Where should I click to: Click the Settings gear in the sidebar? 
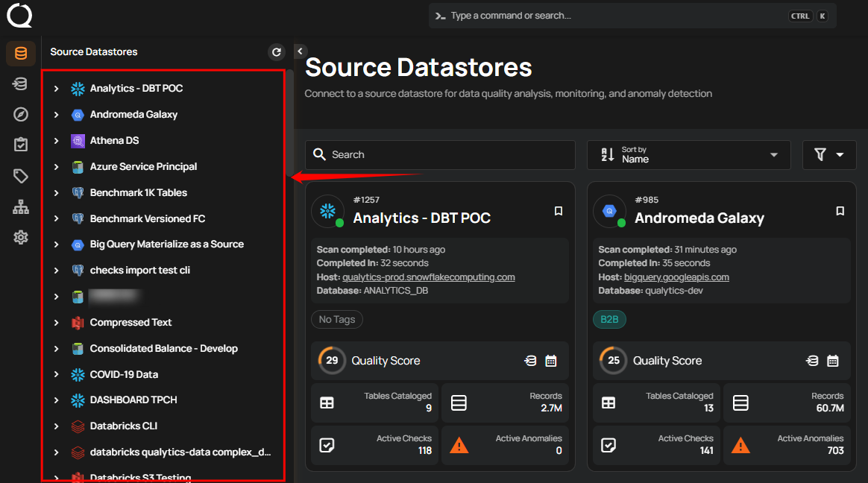[20, 236]
